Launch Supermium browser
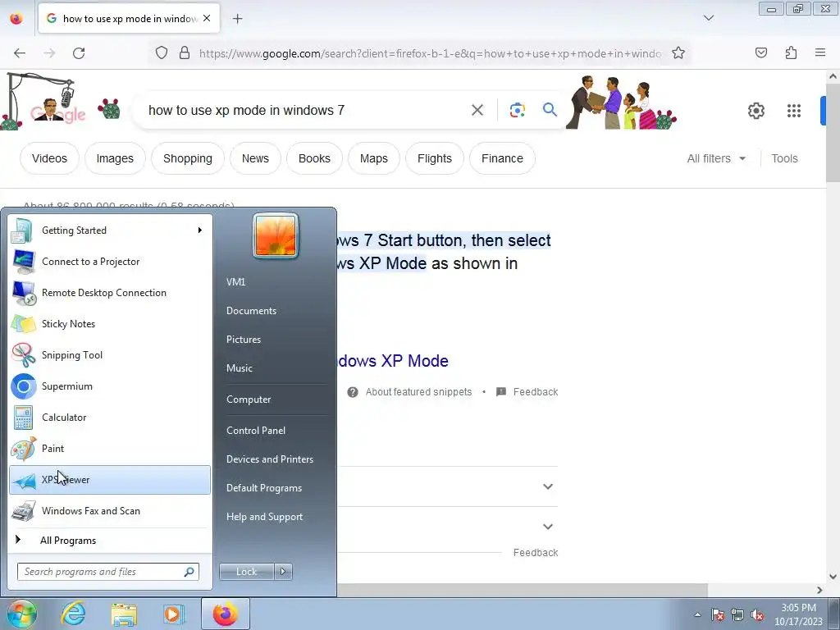Image resolution: width=840 pixels, height=630 pixels. [110, 386]
